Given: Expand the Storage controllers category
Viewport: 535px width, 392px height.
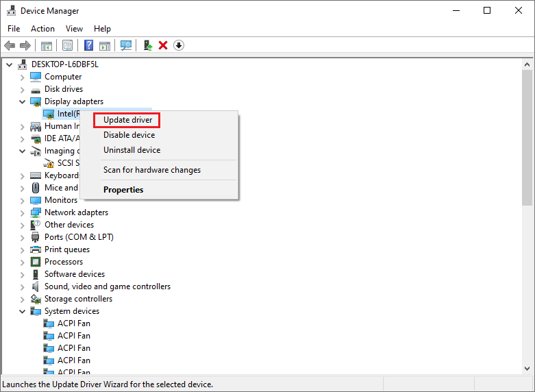Looking at the screenshot, I should (x=23, y=299).
